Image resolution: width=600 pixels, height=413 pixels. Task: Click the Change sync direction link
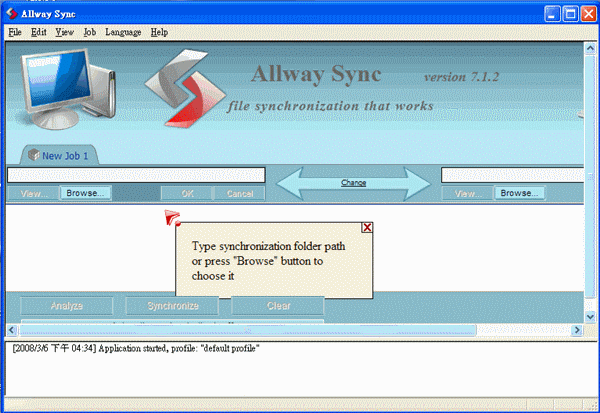(354, 183)
